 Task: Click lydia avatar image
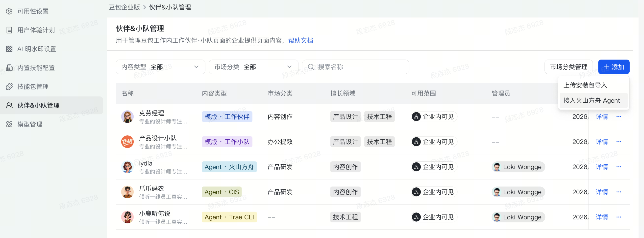tap(127, 167)
